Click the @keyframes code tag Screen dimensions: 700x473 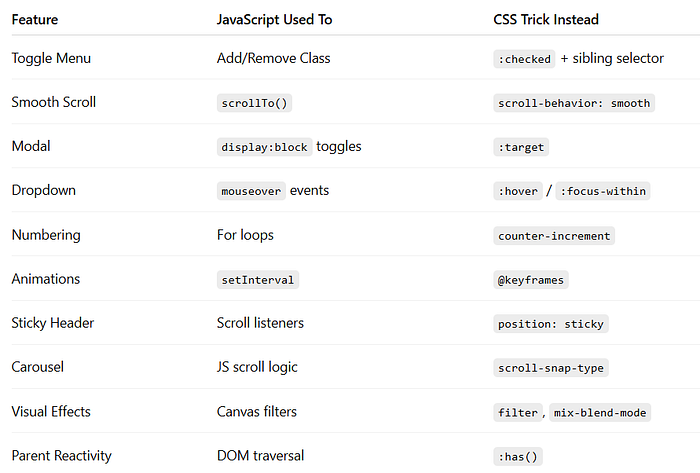pos(531,280)
